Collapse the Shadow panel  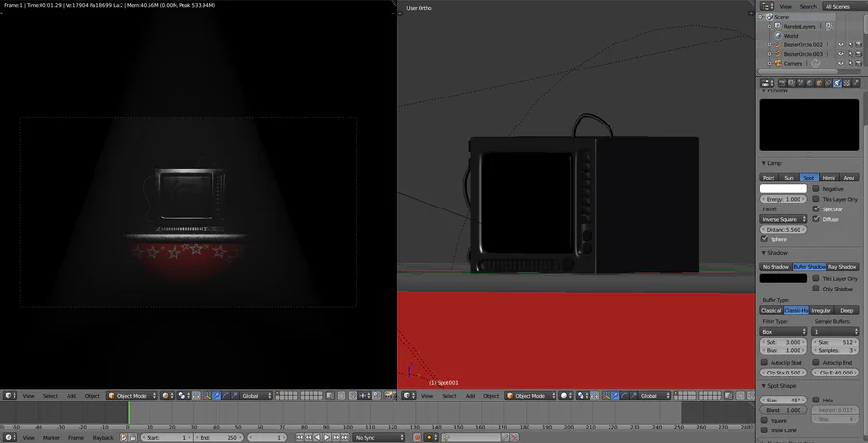(764, 253)
